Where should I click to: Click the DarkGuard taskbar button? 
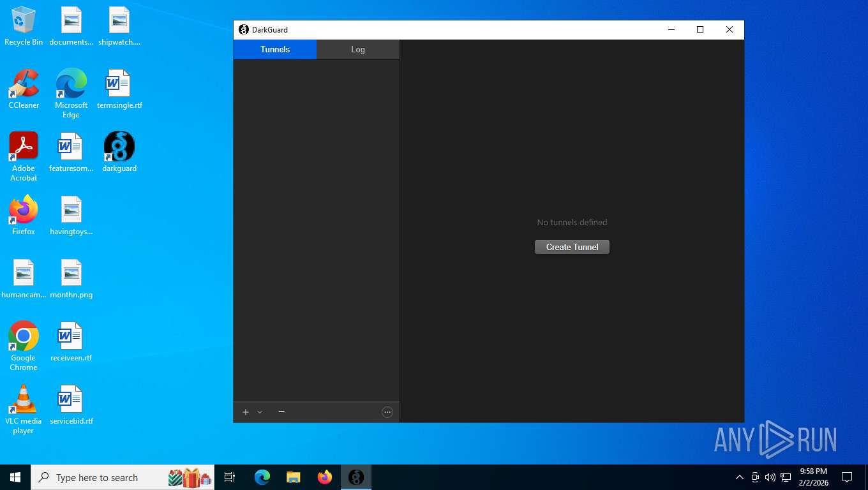pos(356,477)
